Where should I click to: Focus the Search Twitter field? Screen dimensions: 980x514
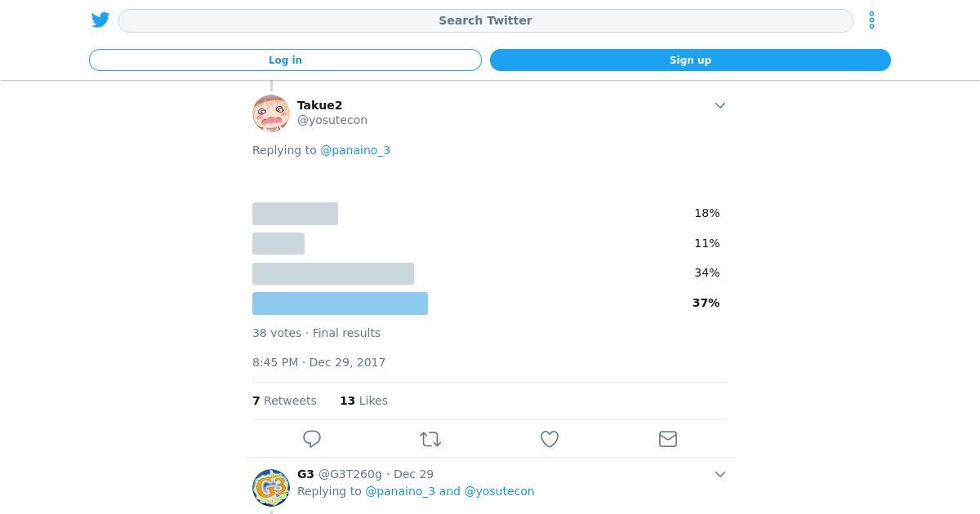[x=485, y=20]
